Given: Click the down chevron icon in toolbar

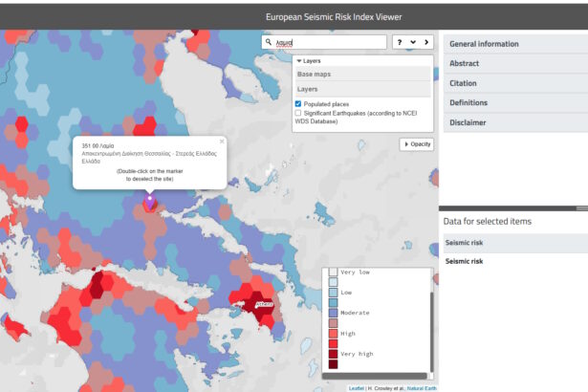Looking at the screenshot, I should click(412, 43).
